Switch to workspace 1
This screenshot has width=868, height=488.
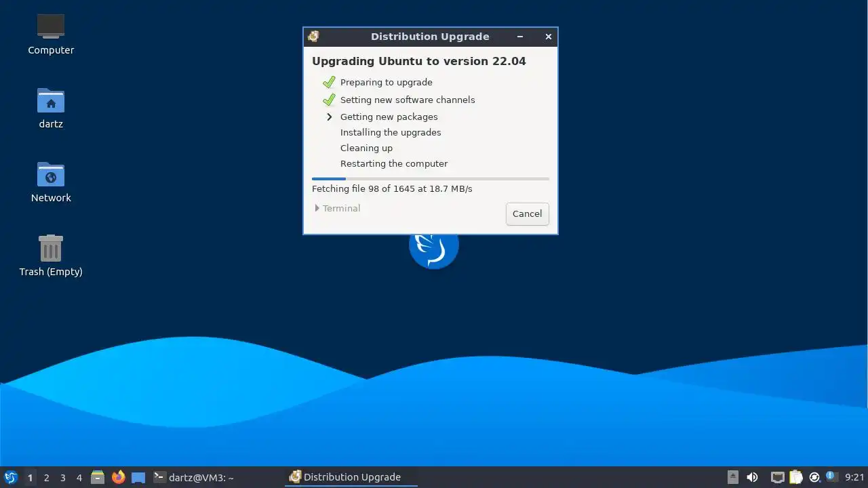[x=30, y=478]
